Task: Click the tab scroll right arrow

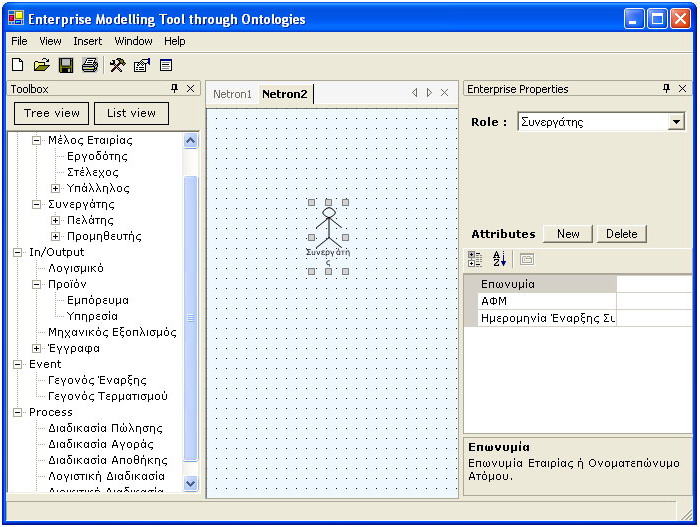Action: (429, 92)
